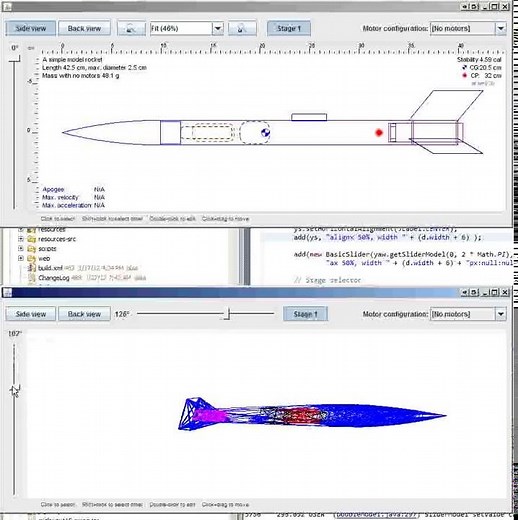The width and height of the screenshot is (518, 520).
Task: Click the window icon of the 3D figure window
Action: [7, 292]
